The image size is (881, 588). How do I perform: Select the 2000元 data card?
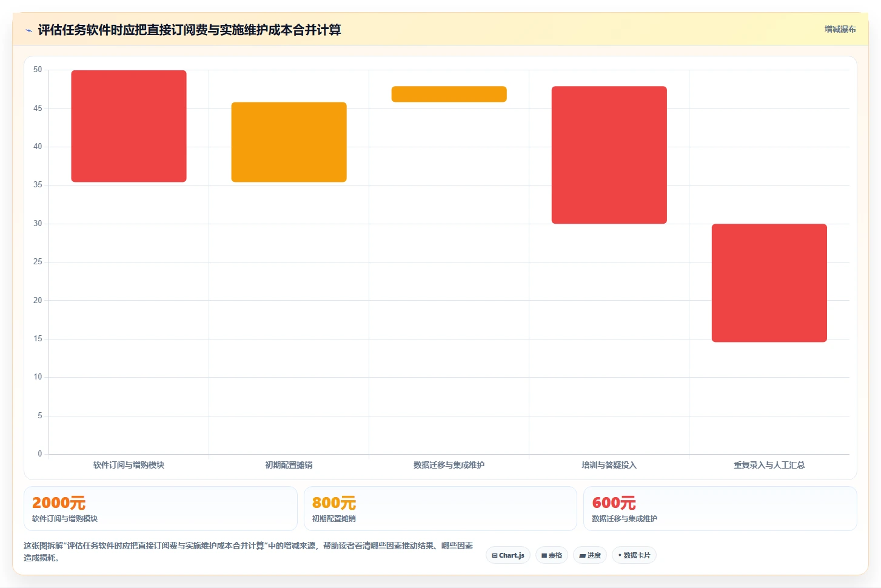click(161, 509)
